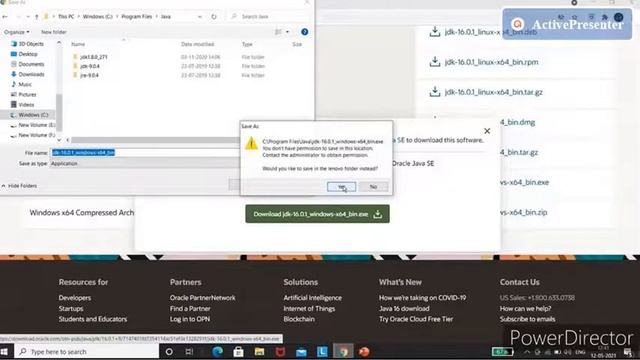Viewport: 640px width, 360px height.
Task: Open the Java 16 download footer link
Action: 404,309
